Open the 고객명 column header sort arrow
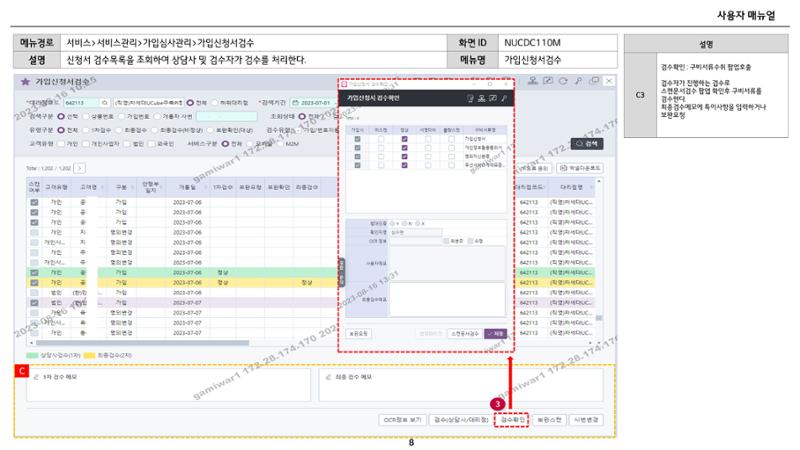 click(x=102, y=188)
